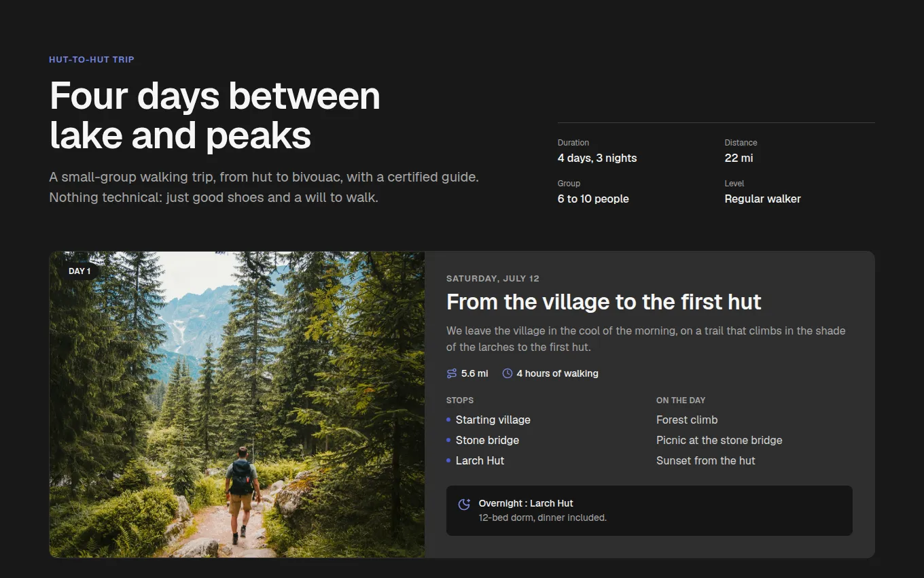This screenshot has width=924, height=578.
Task: Click the STOPS column heading
Action: click(460, 401)
